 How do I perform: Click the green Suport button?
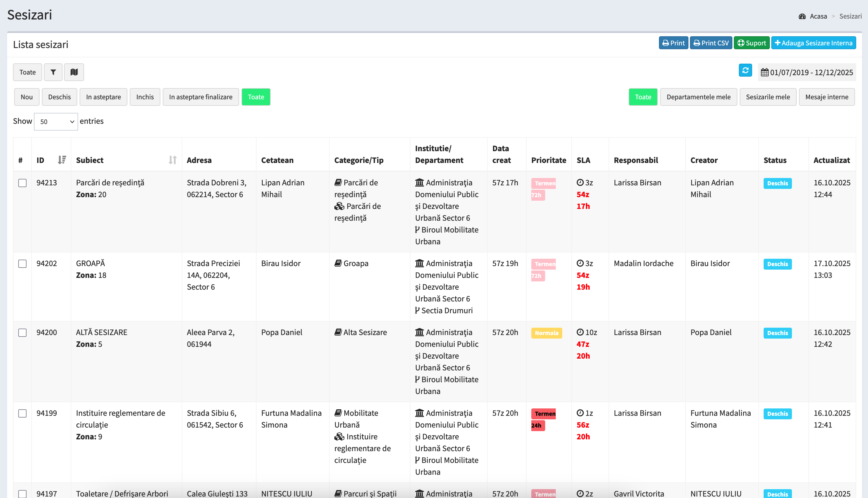[751, 43]
